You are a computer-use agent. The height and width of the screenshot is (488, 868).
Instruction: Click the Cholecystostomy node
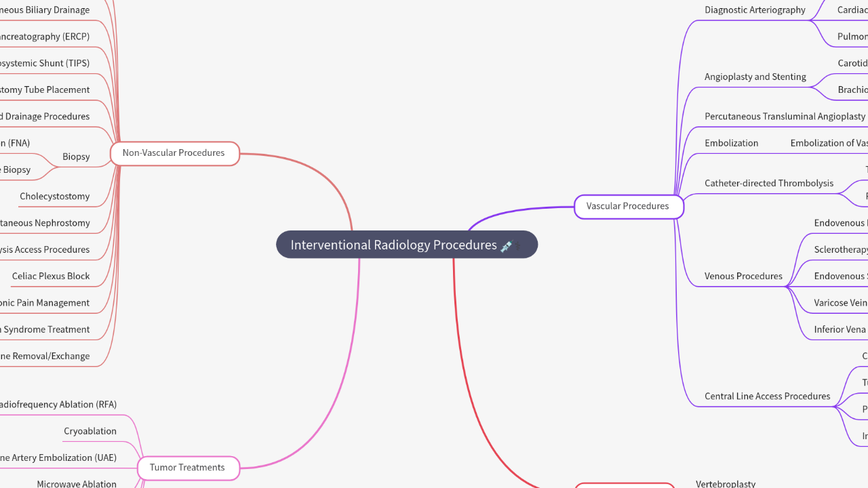[54, 197]
